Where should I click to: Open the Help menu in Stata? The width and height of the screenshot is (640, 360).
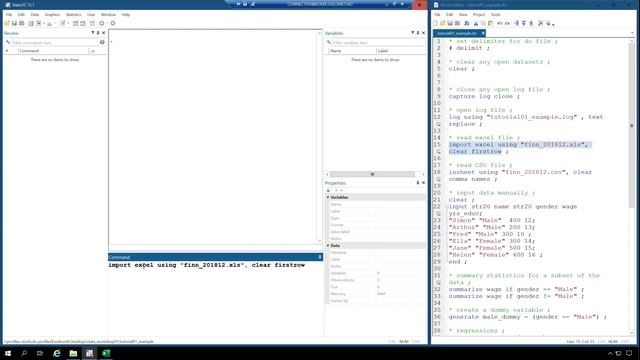coord(126,14)
